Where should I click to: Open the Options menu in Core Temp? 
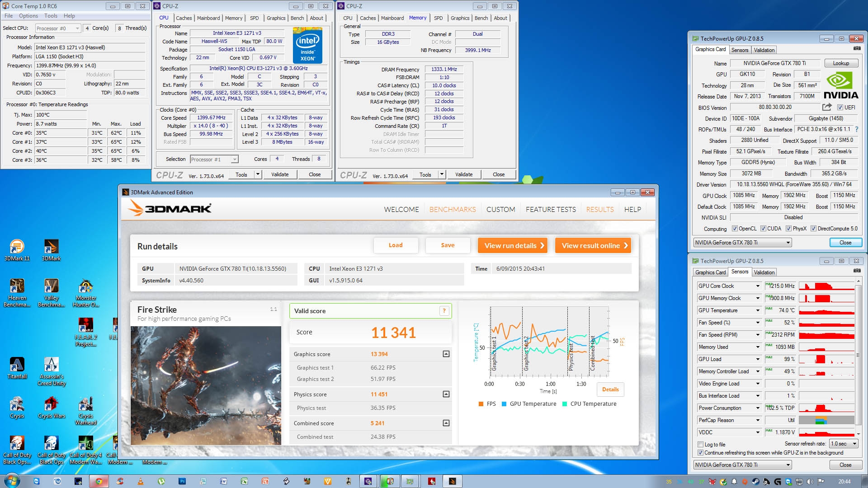click(28, 16)
